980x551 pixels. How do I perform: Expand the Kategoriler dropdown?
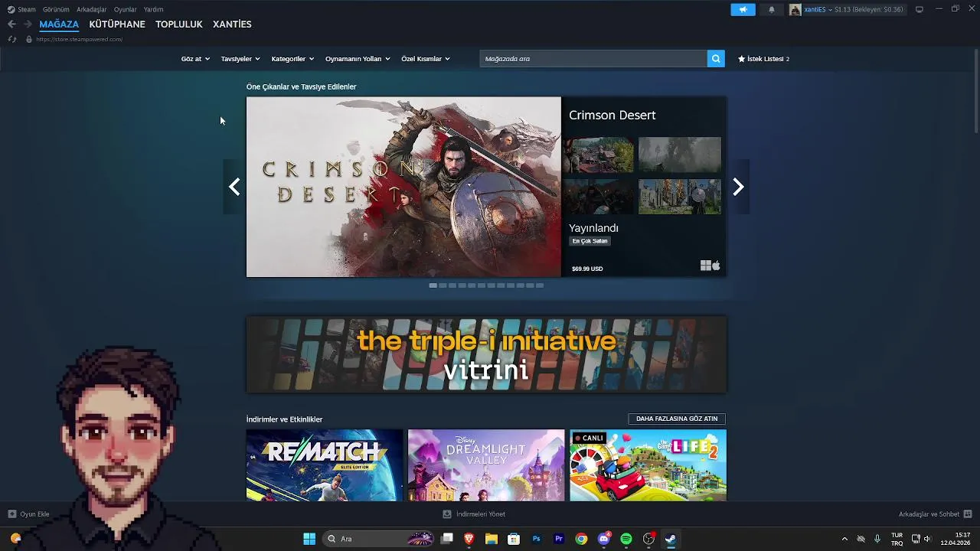[292, 59]
